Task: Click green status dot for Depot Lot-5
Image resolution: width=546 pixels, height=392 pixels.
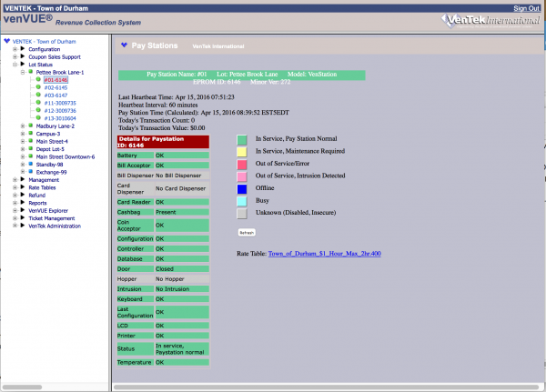Action: (31, 148)
